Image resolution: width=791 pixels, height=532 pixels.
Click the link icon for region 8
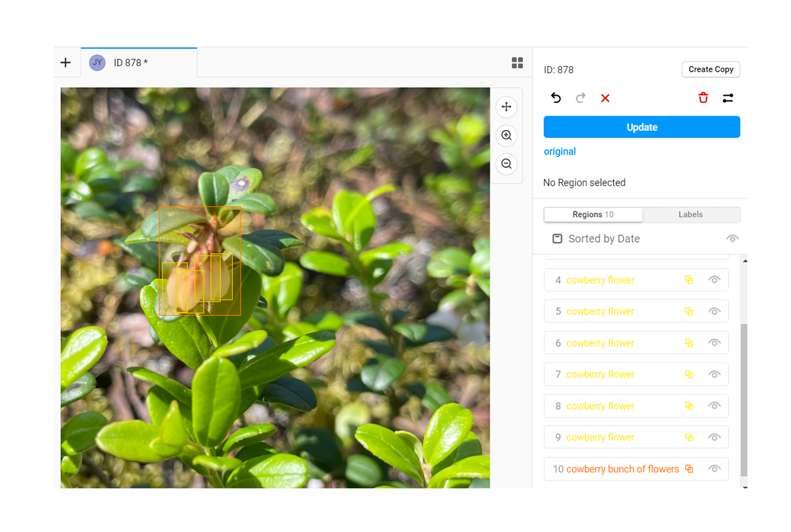[x=689, y=406]
